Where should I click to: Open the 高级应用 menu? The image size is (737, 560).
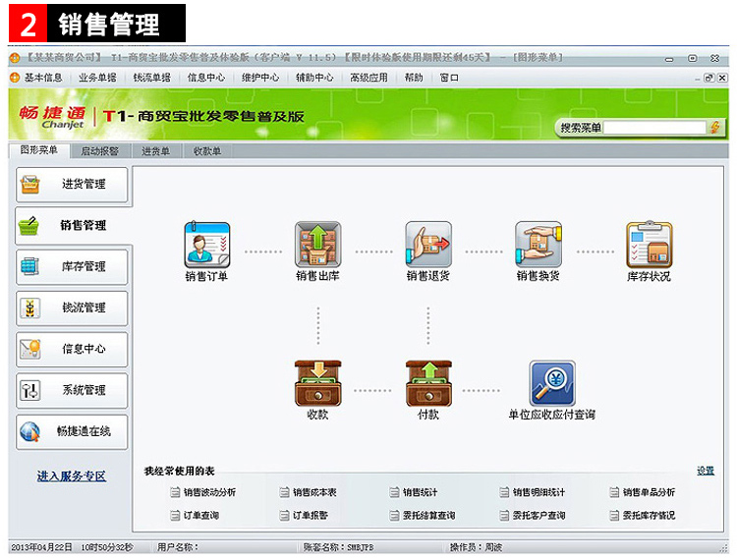pos(368,78)
